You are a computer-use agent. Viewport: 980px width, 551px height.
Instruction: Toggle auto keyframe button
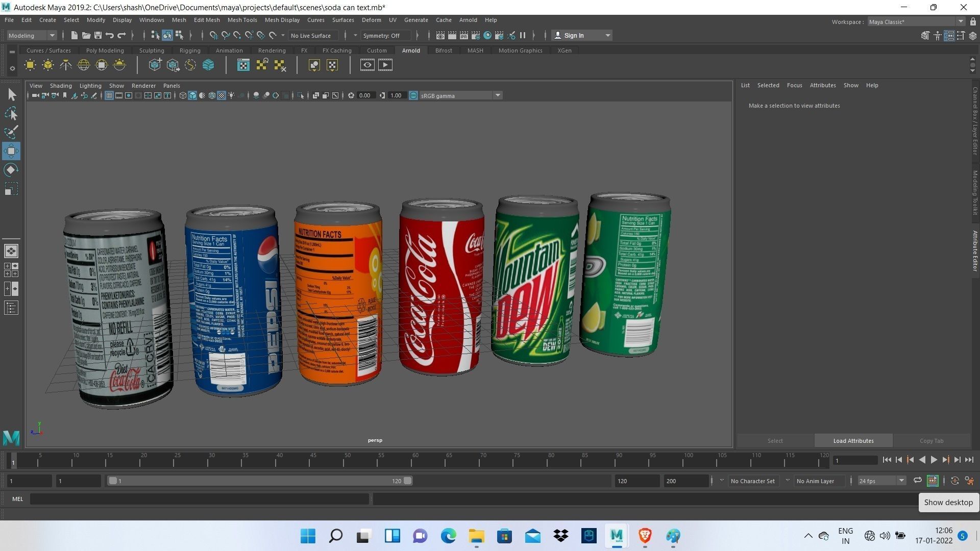tap(955, 481)
